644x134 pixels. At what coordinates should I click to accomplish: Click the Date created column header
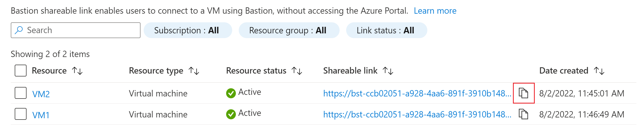[x=564, y=71]
